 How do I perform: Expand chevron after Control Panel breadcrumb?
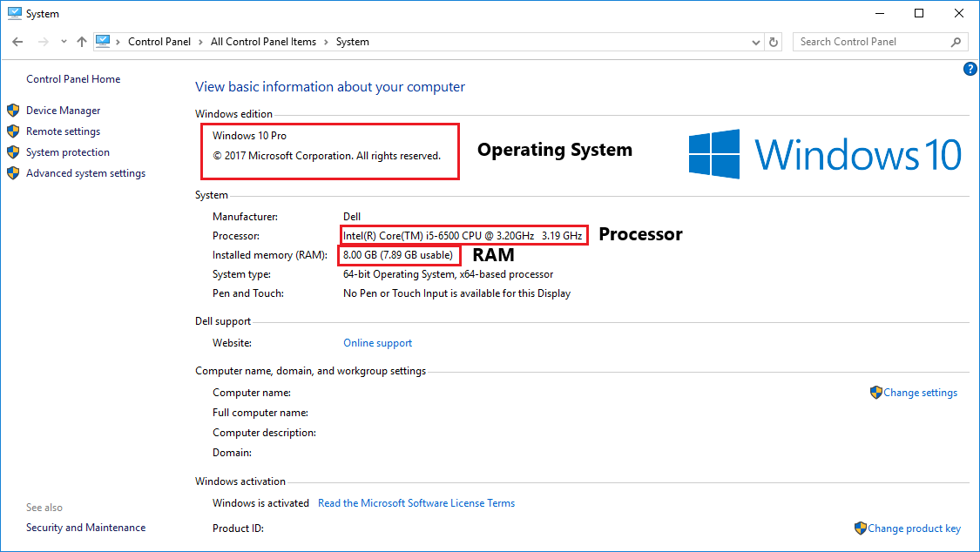200,42
